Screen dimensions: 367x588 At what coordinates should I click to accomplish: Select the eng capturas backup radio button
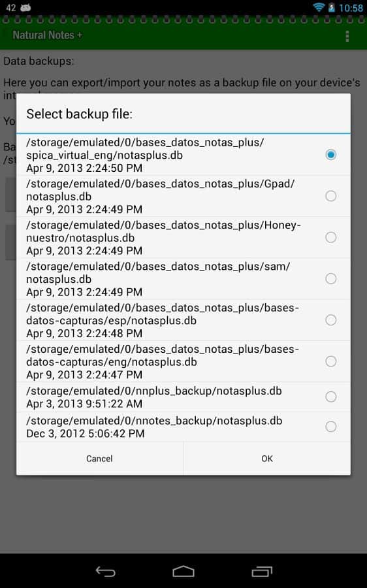tap(330, 361)
